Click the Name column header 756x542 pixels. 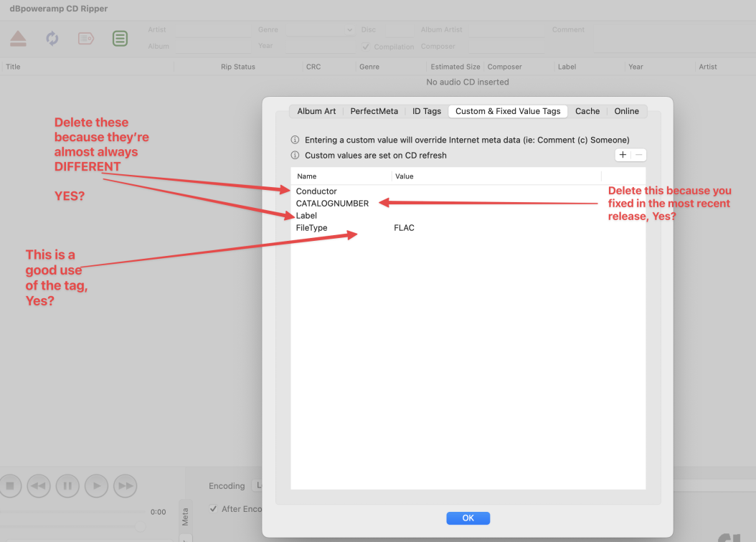pyautogui.click(x=341, y=176)
